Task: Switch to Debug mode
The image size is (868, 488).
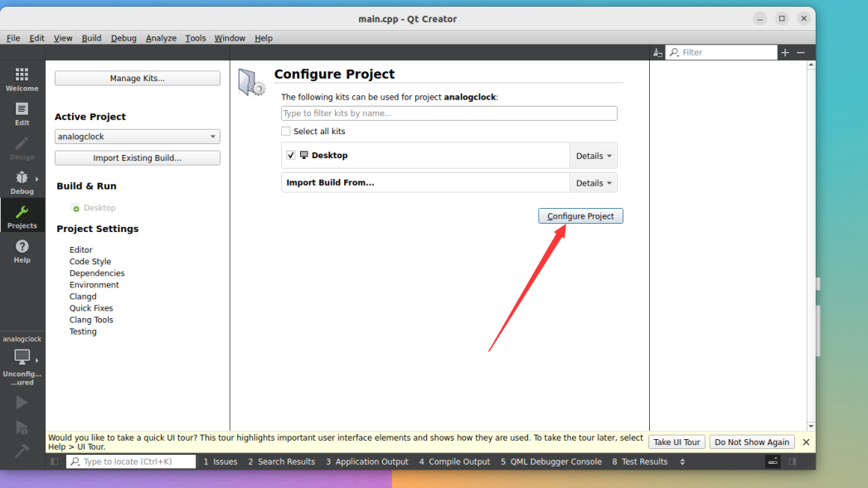Action: 22,182
